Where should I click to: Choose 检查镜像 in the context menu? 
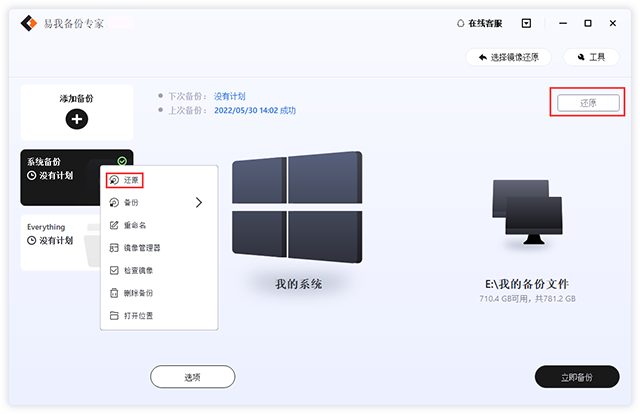[159, 270]
